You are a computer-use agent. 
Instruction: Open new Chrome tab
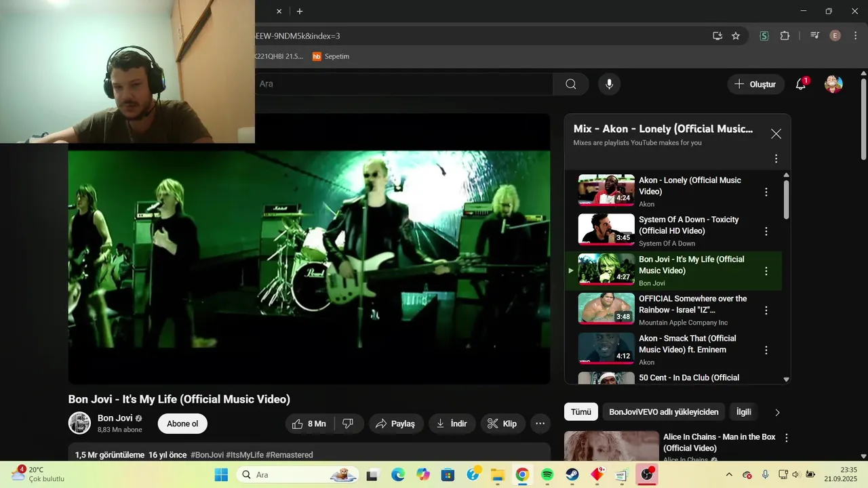pyautogui.click(x=300, y=11)
